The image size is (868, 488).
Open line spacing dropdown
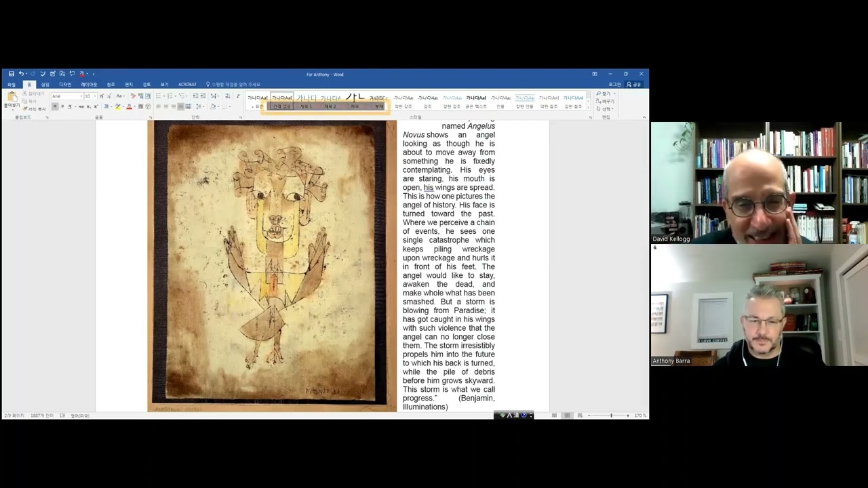click(x=201, y=106)
